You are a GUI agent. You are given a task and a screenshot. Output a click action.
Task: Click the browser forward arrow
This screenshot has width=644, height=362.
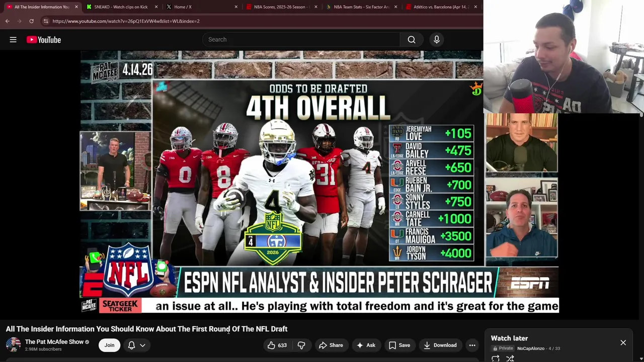[19, 21]
